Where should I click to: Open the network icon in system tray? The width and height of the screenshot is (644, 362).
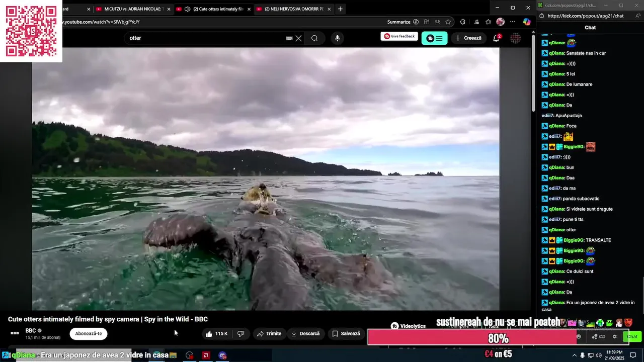[x=591, y=355]
